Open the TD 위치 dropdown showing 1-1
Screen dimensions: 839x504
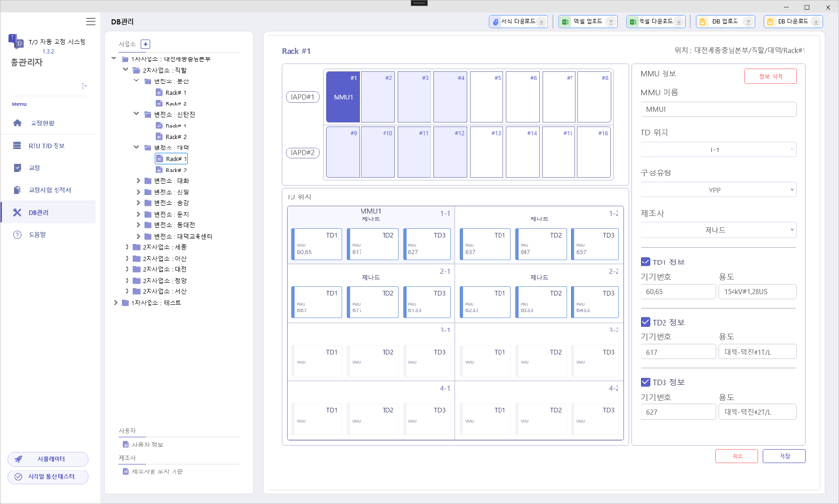[718, 150]
